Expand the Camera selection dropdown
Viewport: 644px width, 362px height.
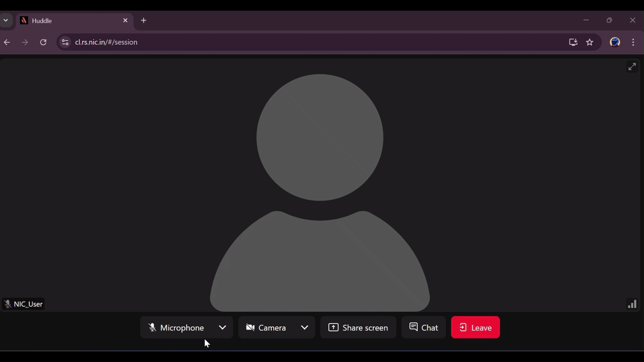(304, 327)
